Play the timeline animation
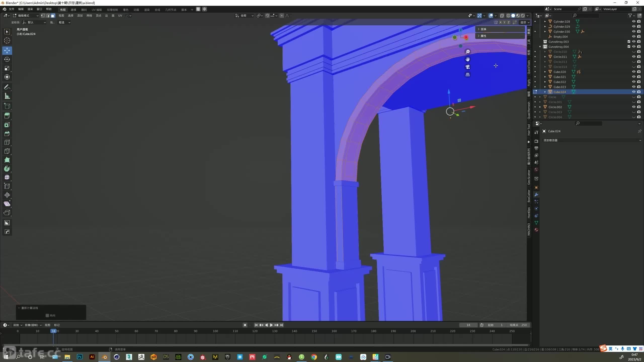Image resolution: width=644 pixels, height=362 pixels. [x=271, y=325]
